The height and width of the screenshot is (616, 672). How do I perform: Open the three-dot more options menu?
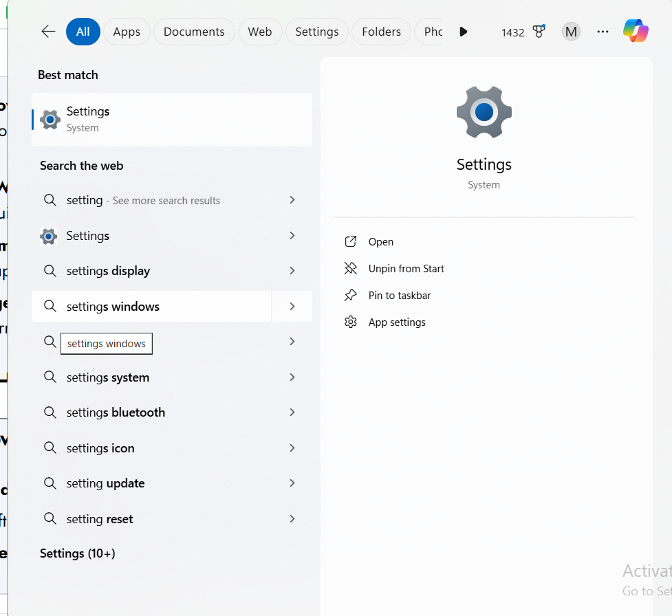(603, 32)
